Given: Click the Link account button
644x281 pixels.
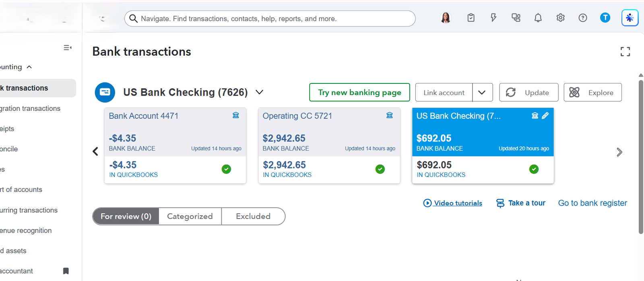Looking at the screenshot, I should pyautogui.click(x=444, y=92).
